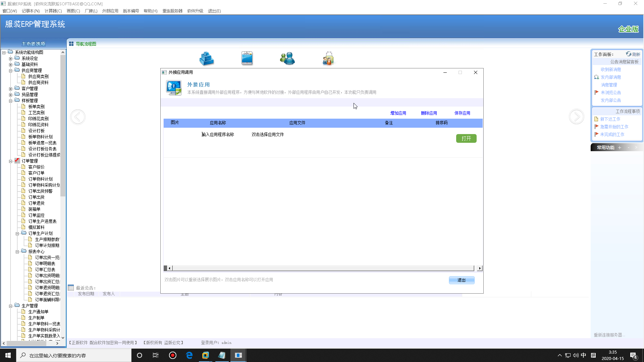Click the left arrow navigation circle
The height and width of the screenshot is (362, 644).
click(78, 117)
